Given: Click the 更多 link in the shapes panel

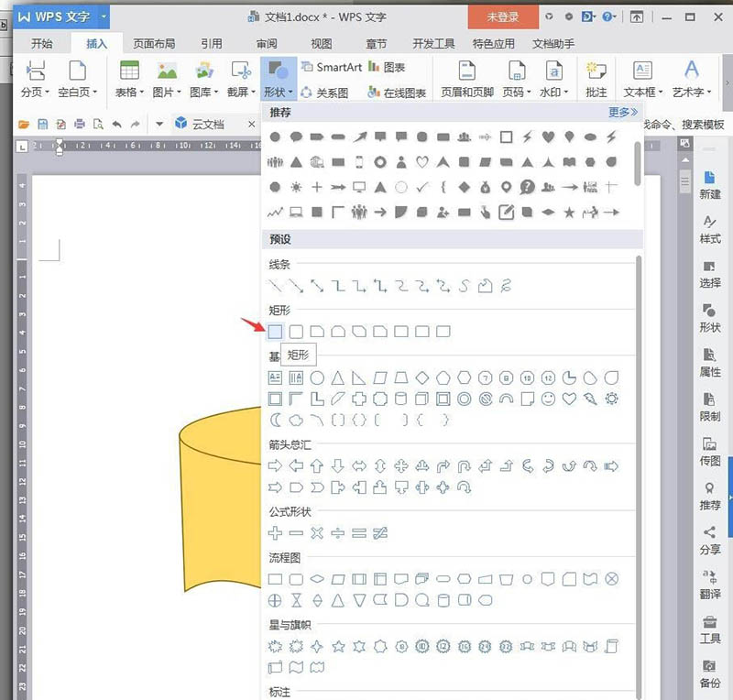Looking at the screenshot, I should pyautogui.click(x=623, y=112).
